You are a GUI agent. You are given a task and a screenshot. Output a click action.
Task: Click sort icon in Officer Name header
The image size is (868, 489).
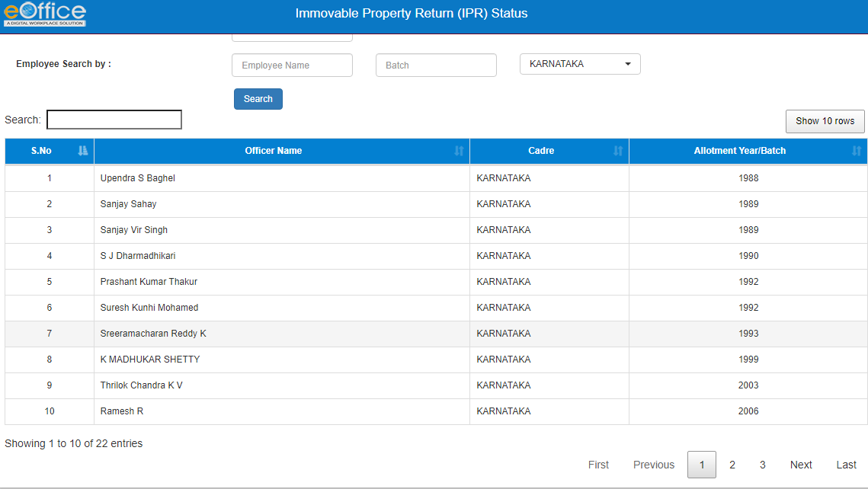click(459, 151)
